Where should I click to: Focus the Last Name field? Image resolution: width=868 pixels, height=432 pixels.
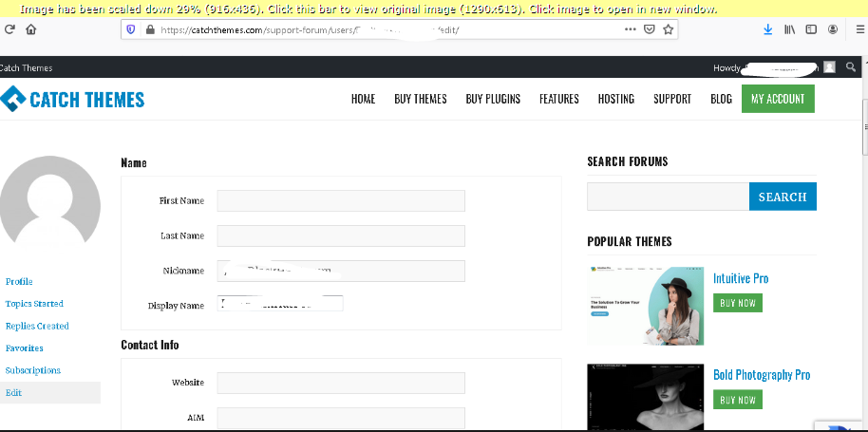click(341, 235)
